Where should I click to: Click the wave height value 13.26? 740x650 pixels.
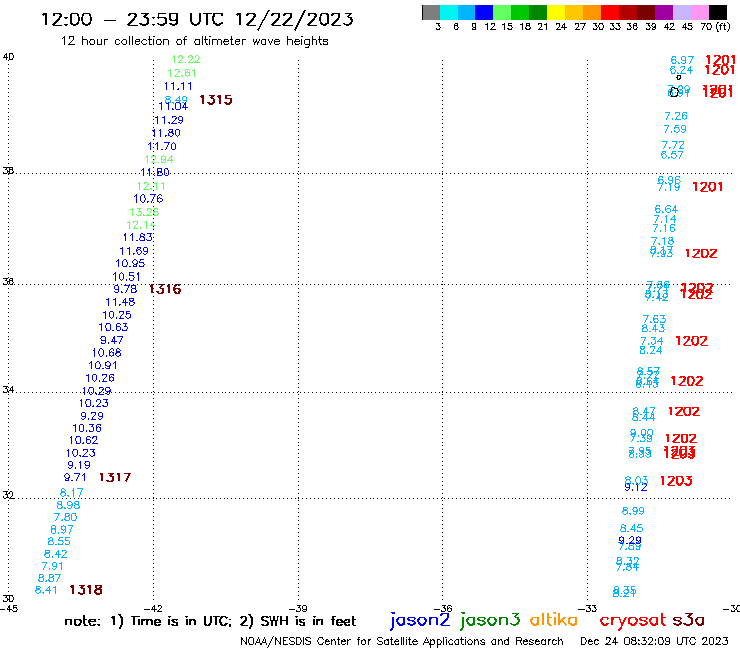[x=144, y=212]
